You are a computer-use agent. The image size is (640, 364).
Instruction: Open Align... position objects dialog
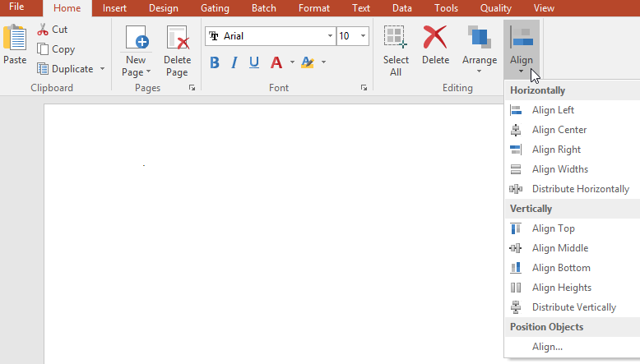(x=547, y=347)
